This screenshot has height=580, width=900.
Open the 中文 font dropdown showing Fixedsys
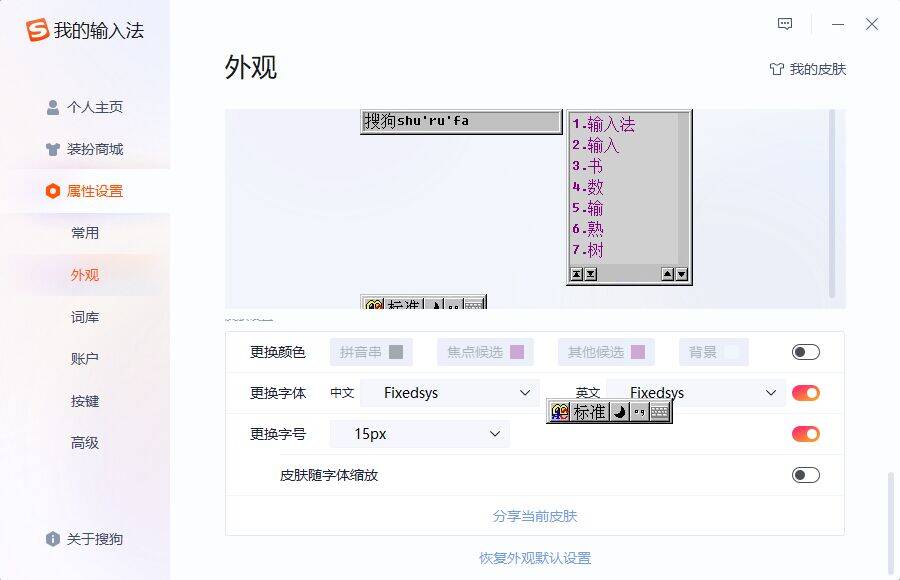click(449, 393)
